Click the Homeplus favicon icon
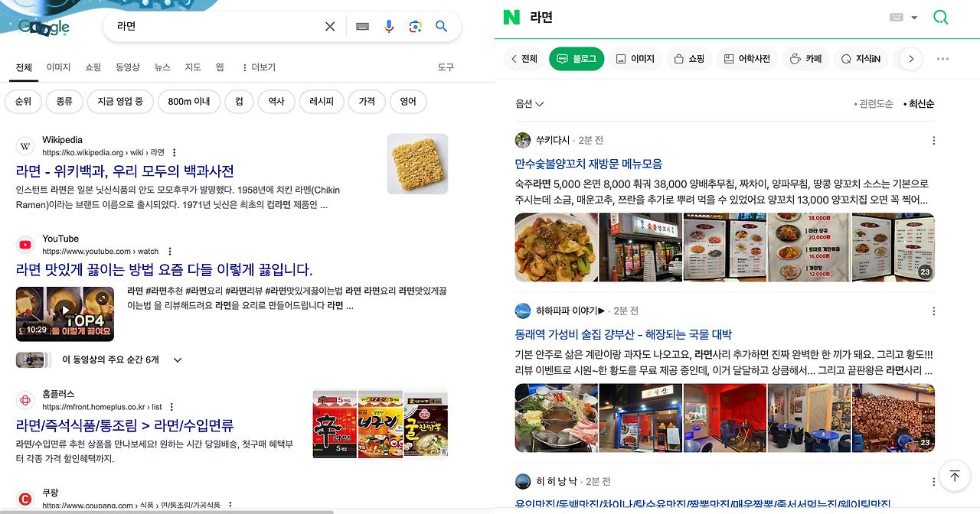 [x=25, y=400]
